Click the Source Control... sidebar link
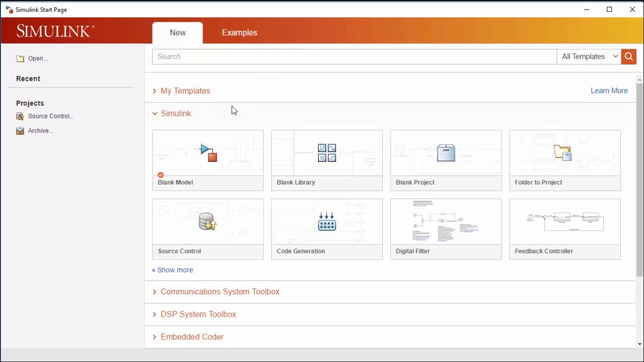 [x=51, y=116]
